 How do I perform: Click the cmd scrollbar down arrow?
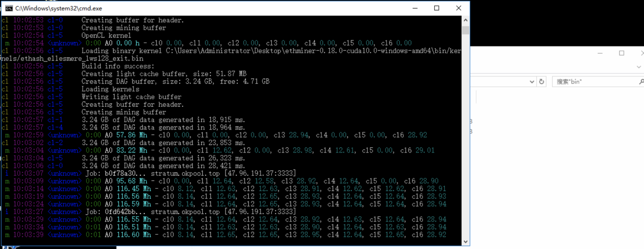(466, 242)
